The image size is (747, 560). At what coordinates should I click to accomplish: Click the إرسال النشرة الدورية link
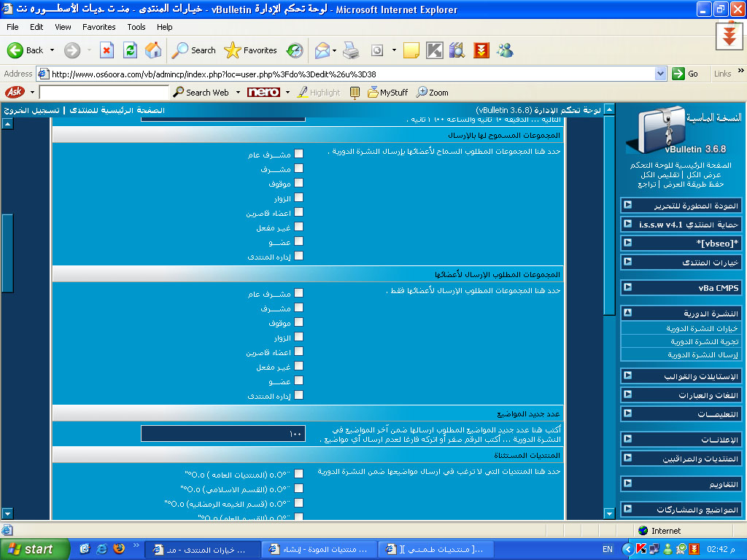(703, 354)
